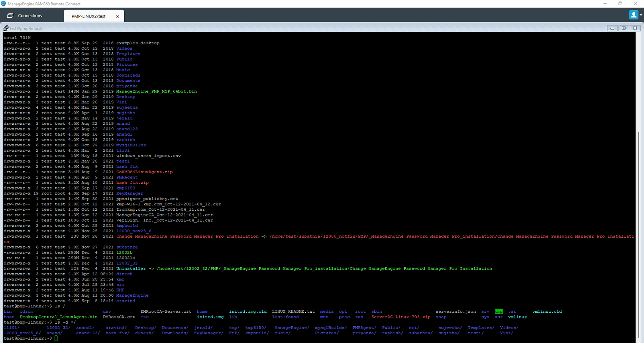Close the PMP-LINUX2\test tab
644x343 pixels.
(x=117, y=16)
